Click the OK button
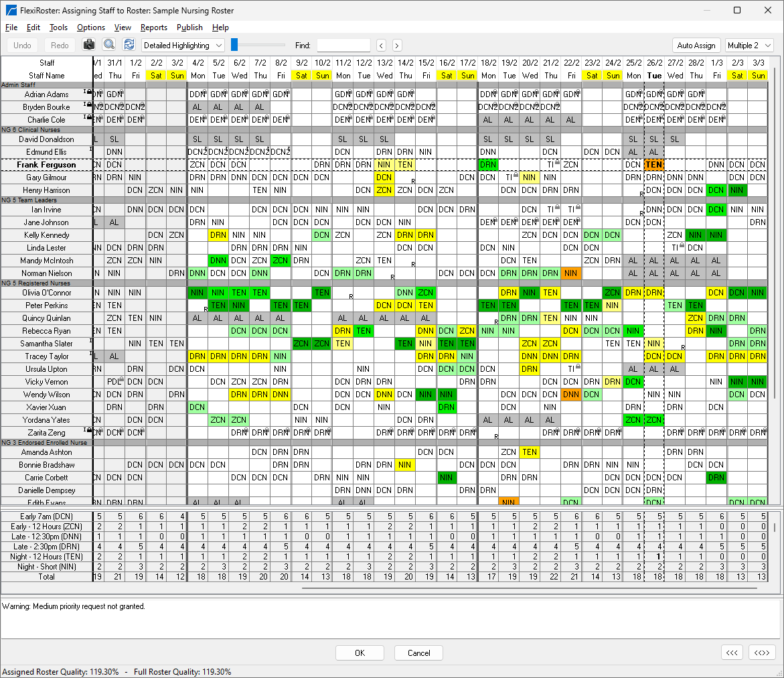Screen dimensions: 784x678 (360, 653)
